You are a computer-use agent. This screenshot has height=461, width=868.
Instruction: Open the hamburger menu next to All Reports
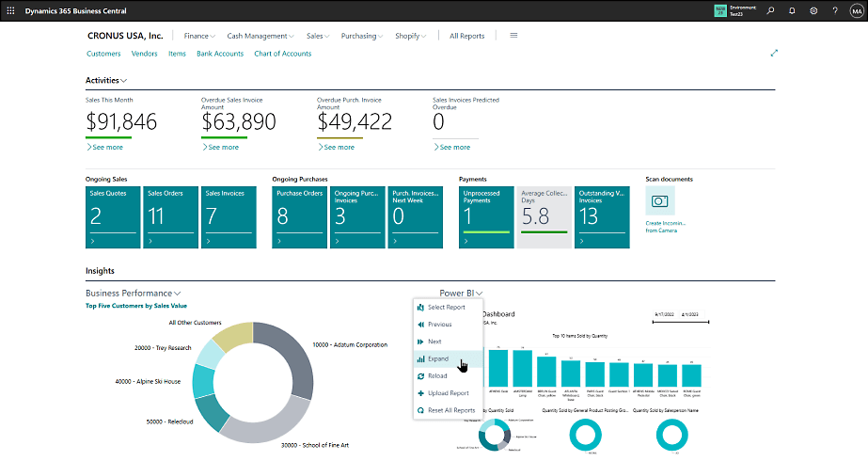(513, 36)
